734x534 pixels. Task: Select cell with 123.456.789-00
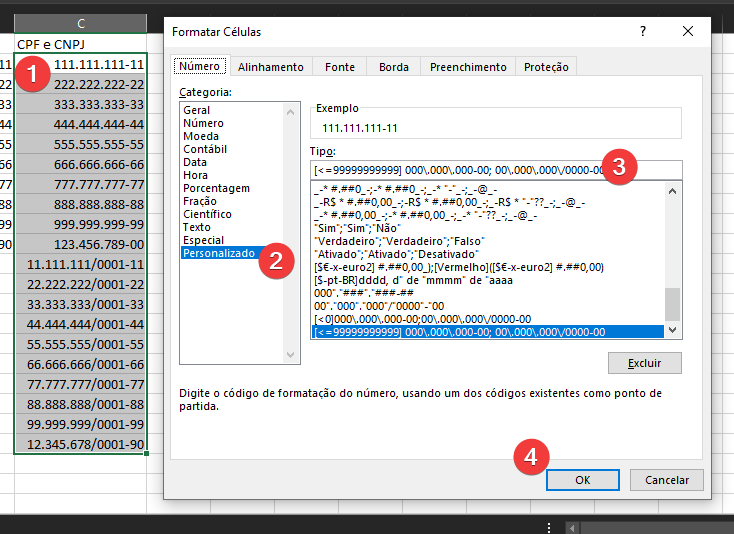point(81,245)
